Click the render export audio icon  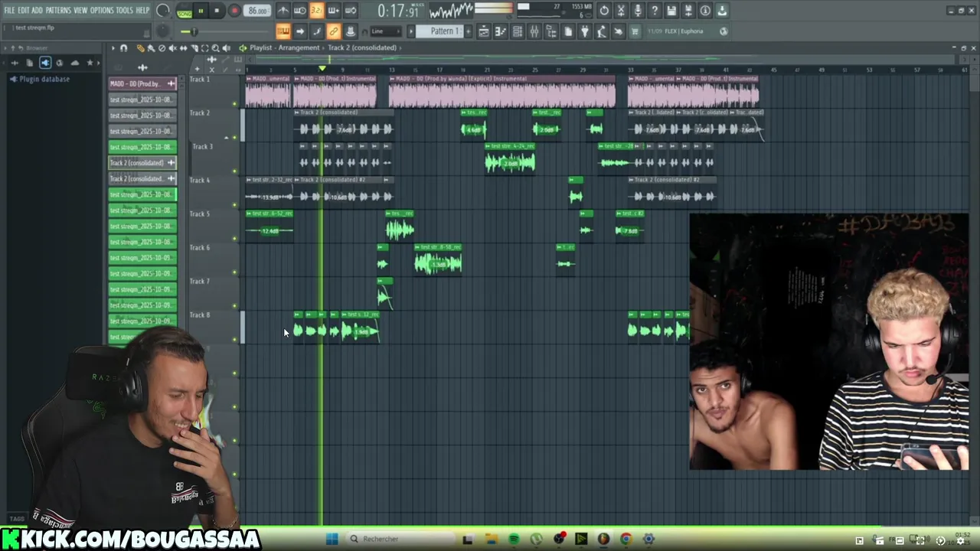[x=688, y=11]
